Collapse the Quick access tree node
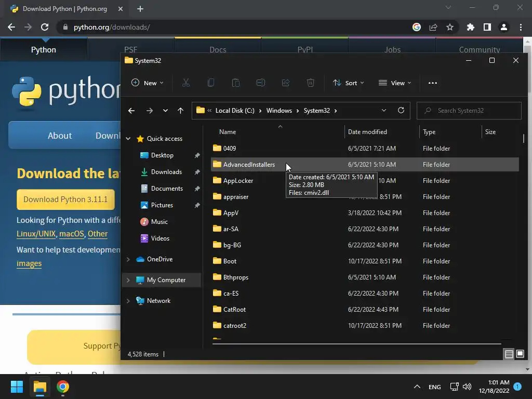This screenshot has width=532, height=399. click(128, 138)
